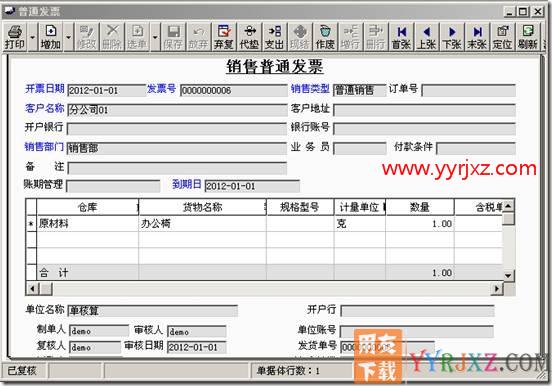Click the 审核人 field showing demo
Screen dimensions: 552x386
[x=196, y=332]
